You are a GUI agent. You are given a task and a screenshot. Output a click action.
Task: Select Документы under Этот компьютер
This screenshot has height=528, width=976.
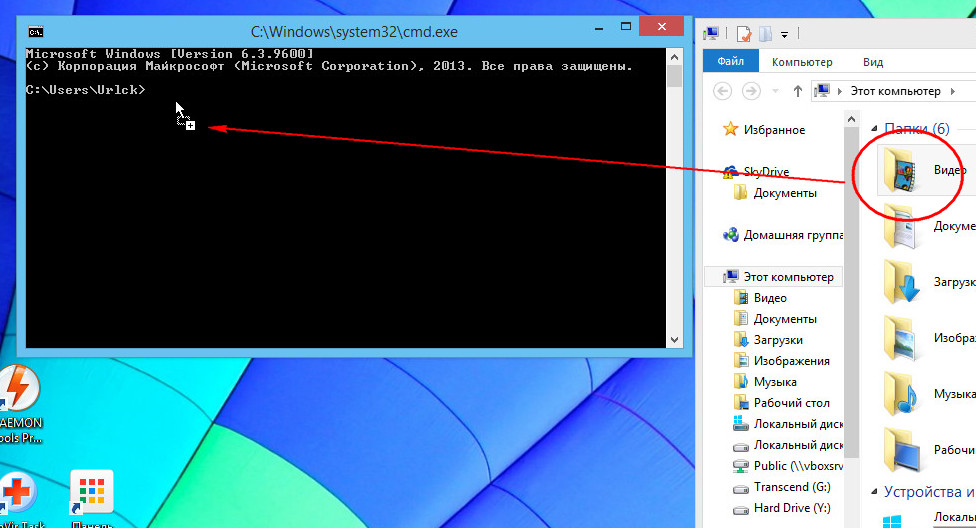click(x=784, y=319)
